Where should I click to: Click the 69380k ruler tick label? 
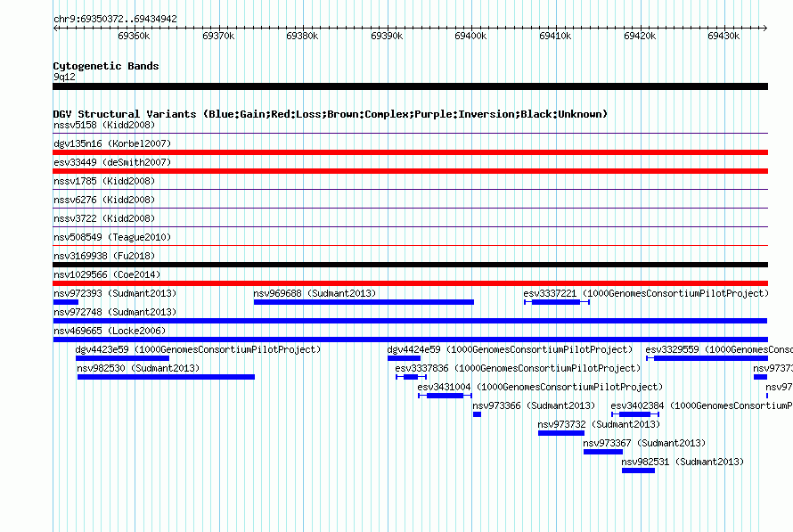tap(302, 36)
